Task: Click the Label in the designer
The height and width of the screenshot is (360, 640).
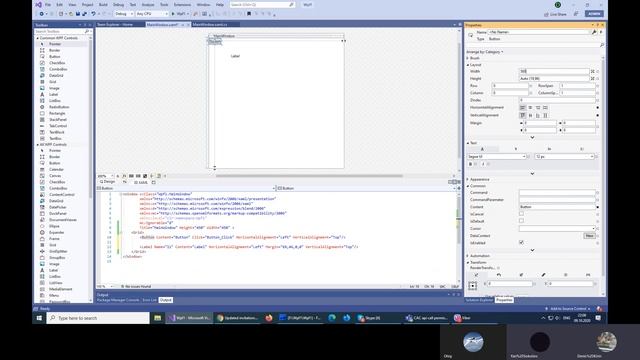Action: [235, 56]
